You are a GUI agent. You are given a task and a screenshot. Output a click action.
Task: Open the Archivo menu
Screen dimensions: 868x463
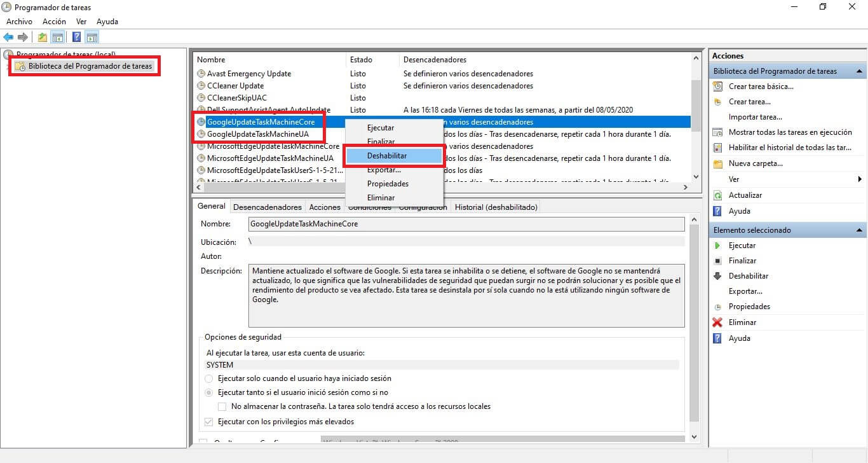19,22
